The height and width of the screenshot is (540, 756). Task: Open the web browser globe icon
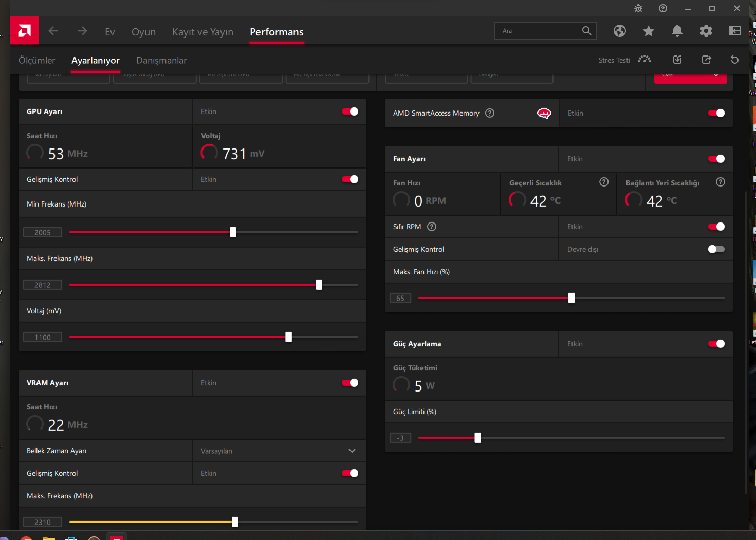pyautogui.click(x=619, y=31)
